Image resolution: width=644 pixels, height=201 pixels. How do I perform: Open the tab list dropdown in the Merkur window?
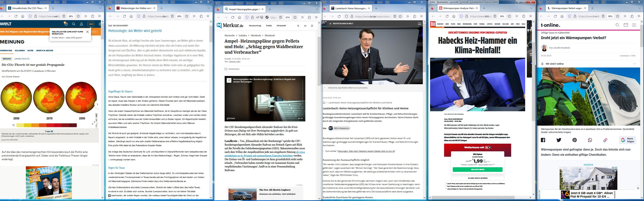click(317, 9)
